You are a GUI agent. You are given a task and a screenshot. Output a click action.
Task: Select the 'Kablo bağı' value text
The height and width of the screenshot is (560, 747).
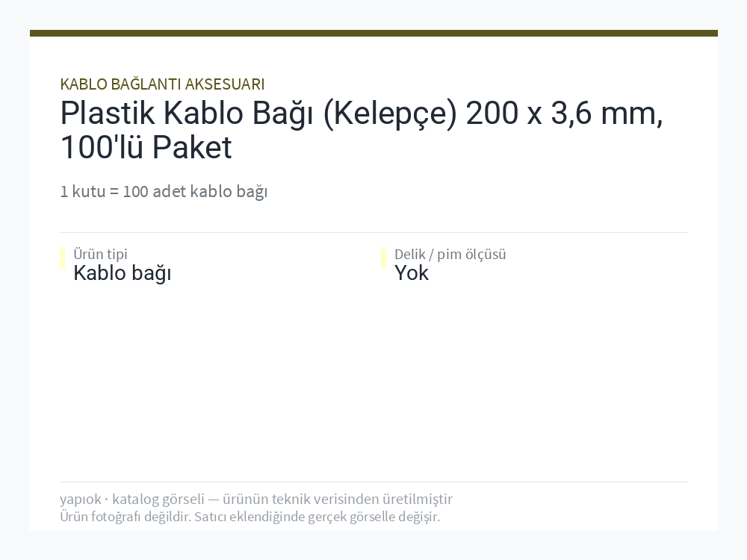122,273
